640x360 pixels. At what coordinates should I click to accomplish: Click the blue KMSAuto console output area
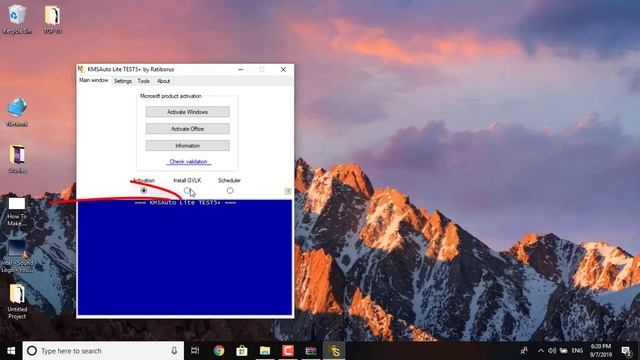[x=185, y=257]
